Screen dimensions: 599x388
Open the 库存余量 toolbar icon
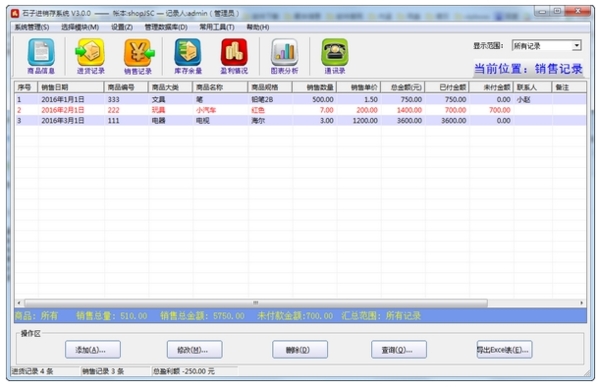188,56
